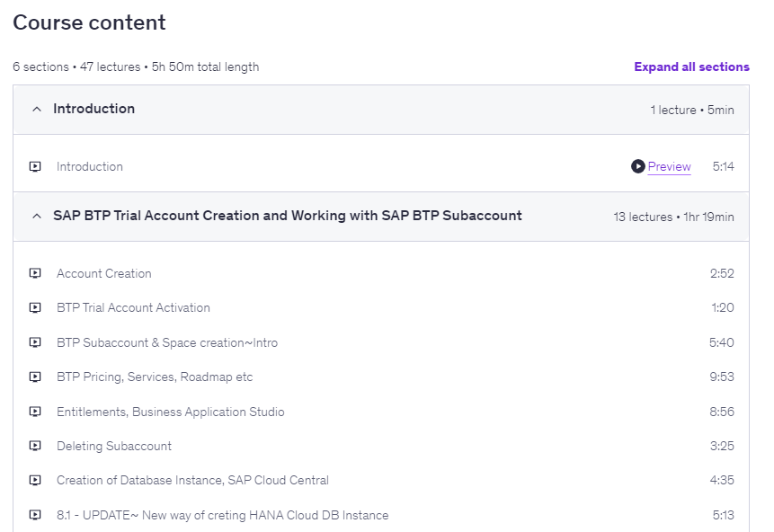Open the Preview link for Introduction
The width and height of the screenshot is (774, 532).
[669, 166]
